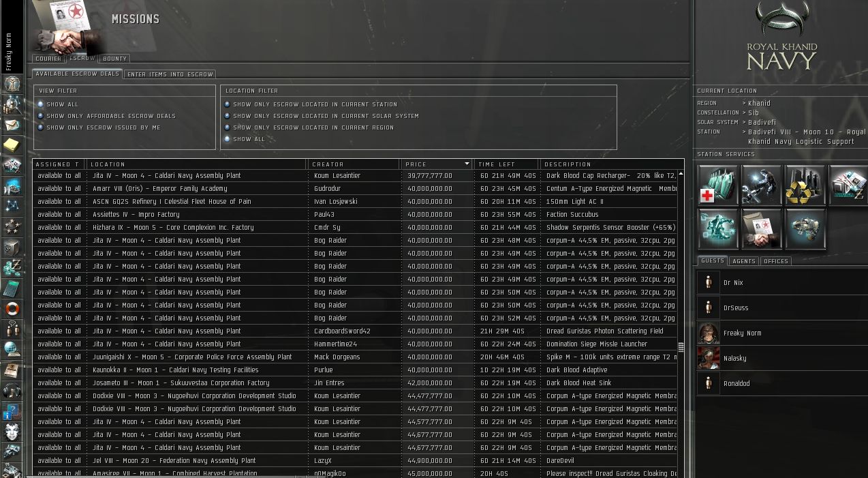Select Mack Dorgeans Spike M escrow row
This screenshot has height=478, width=868.
(355, 357)
